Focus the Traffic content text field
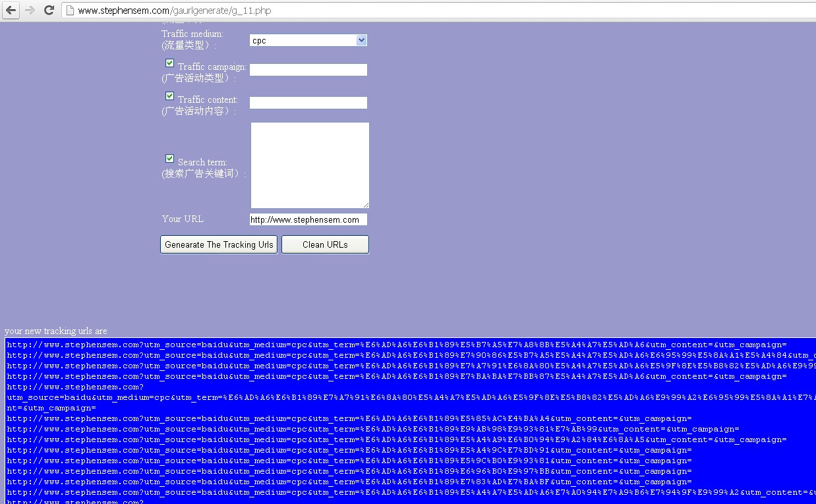 coord(308,103)
